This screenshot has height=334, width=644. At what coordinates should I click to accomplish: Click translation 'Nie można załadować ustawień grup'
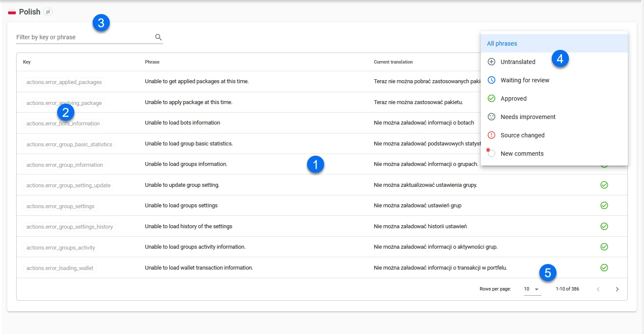(418, 205)
